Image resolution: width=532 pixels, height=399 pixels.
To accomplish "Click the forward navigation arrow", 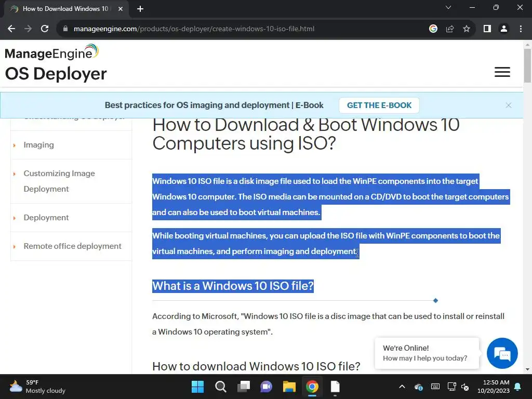I will pos(28,29).
